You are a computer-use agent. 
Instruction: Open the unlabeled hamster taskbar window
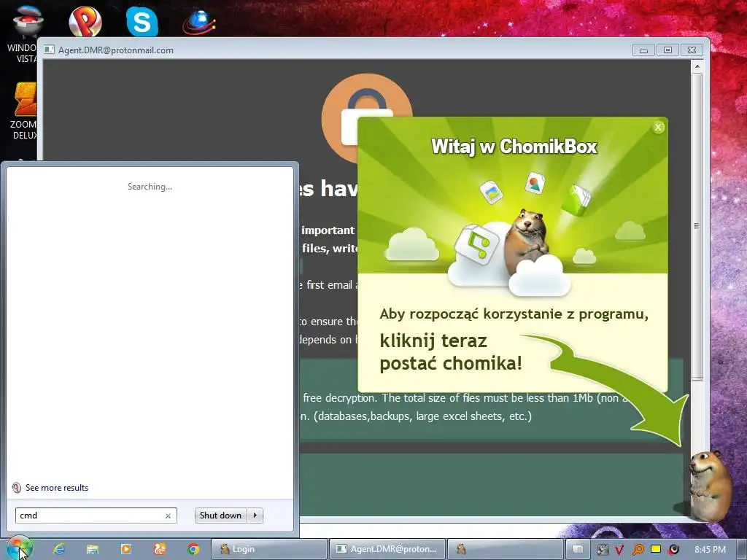point(505,549)
